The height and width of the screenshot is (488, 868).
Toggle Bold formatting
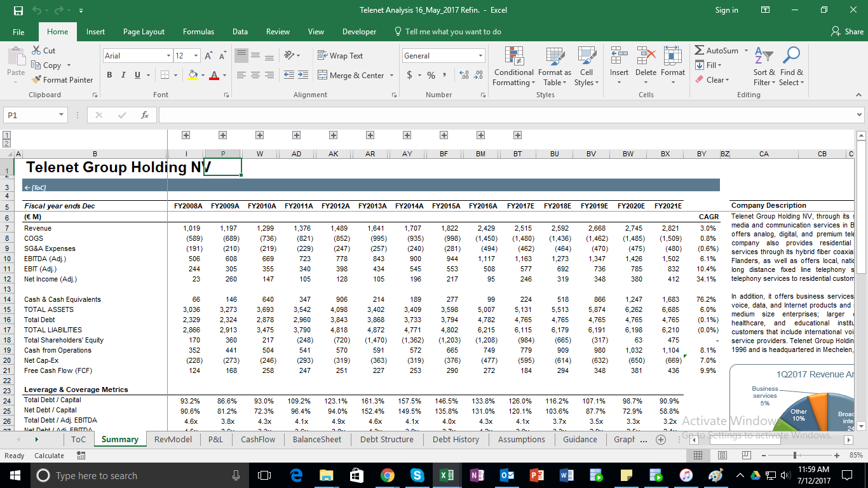tap(110, 75)
